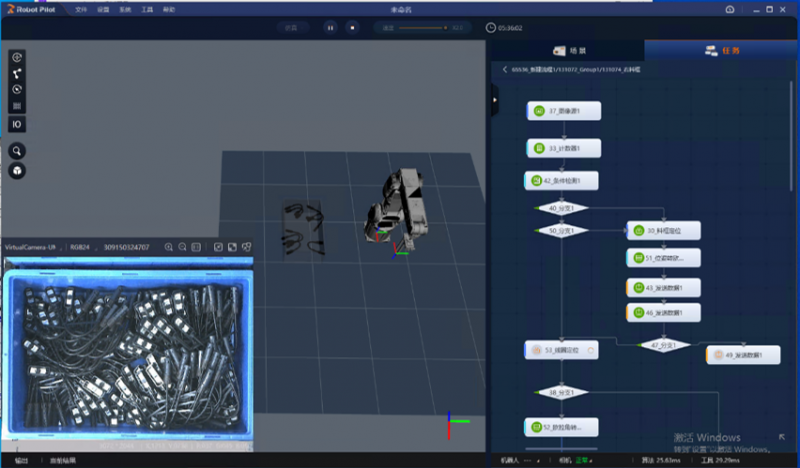The image size is (800, 468).
Task: Click the grid icon in left toolbar
Action: [17, 105]
